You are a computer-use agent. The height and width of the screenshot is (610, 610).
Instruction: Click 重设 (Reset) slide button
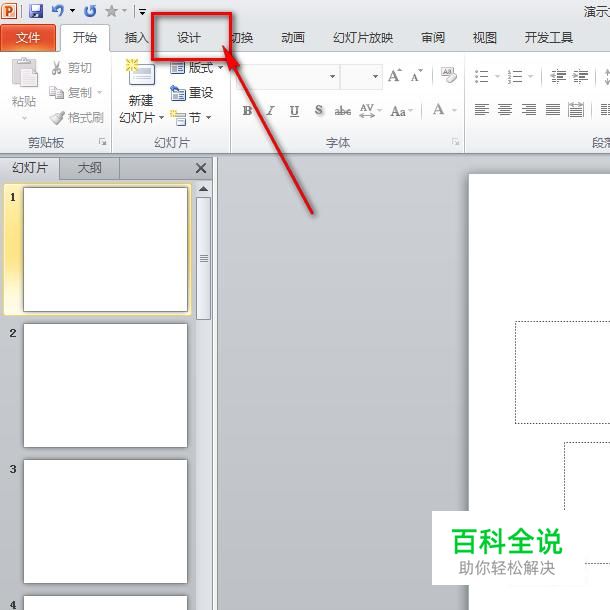192,93
